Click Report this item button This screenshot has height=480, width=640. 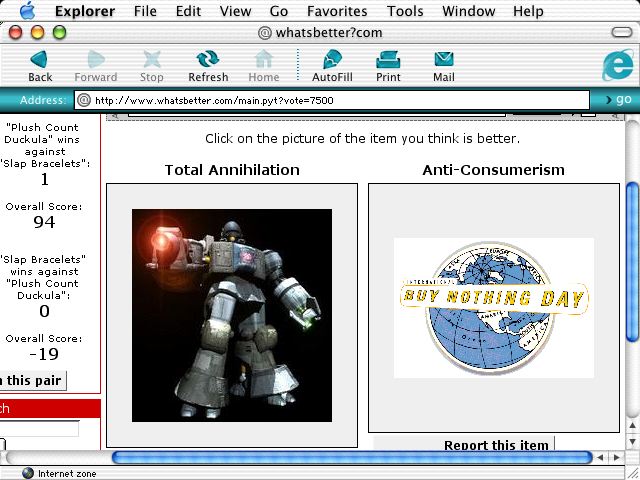(464, 444)
